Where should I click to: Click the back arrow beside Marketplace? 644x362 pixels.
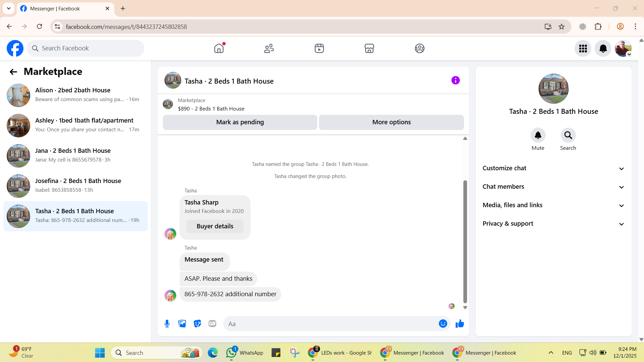13,72
